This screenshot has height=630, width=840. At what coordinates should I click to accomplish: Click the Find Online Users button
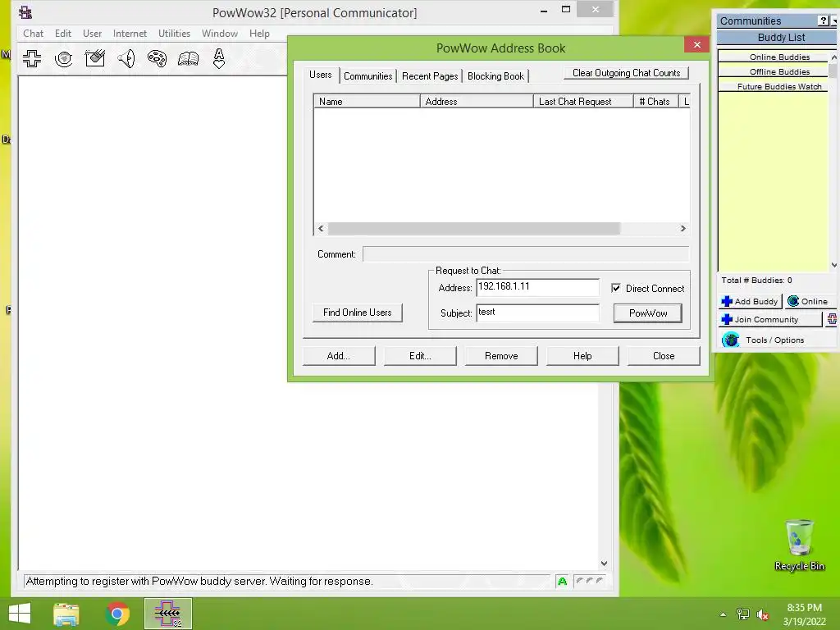358,313
